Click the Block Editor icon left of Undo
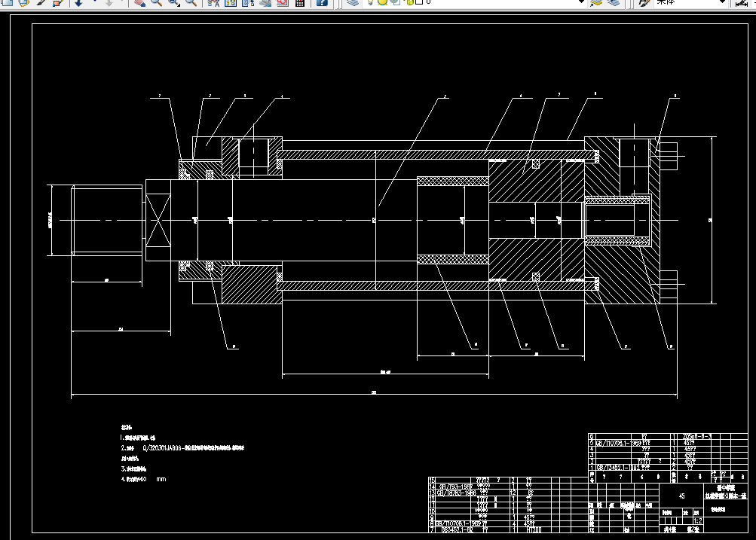This screenshot has height=540, width=756. (x=58, y=2)
